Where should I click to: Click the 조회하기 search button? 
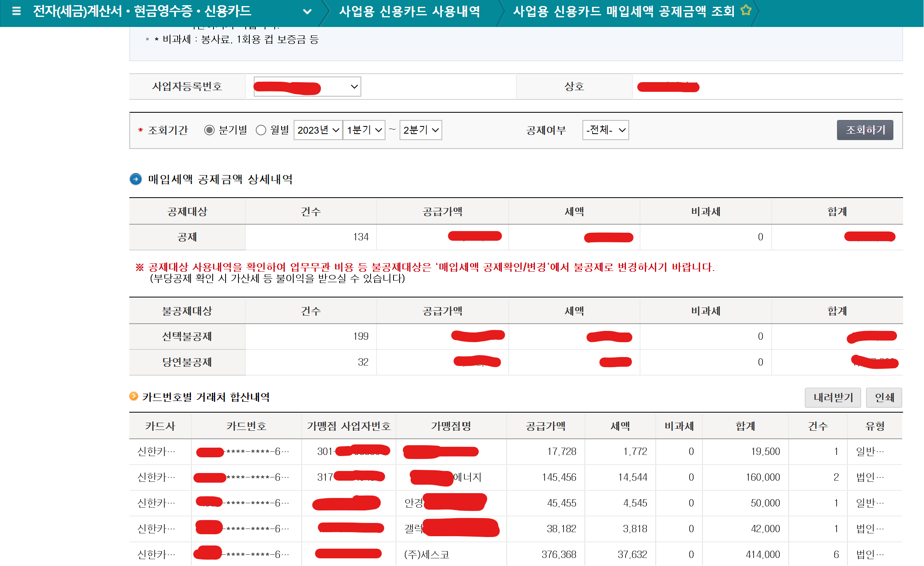pyautogui.click(x=865, y=130)
